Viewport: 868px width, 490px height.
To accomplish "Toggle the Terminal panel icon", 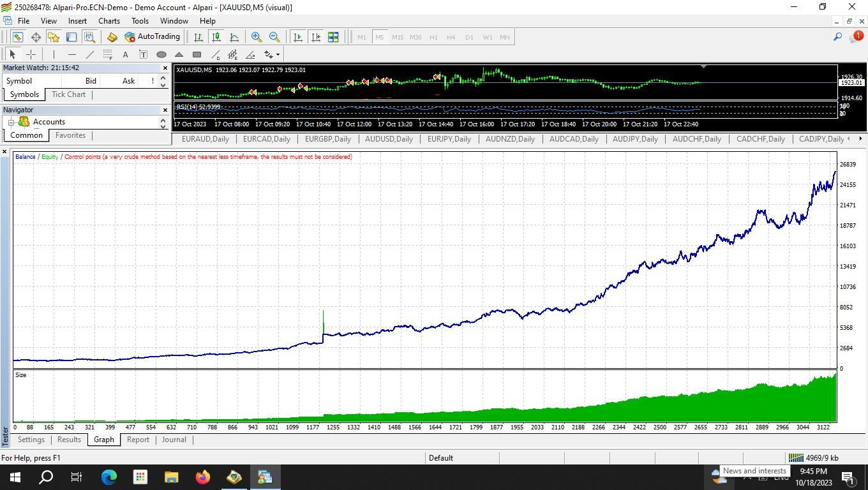I will (71, 37).
